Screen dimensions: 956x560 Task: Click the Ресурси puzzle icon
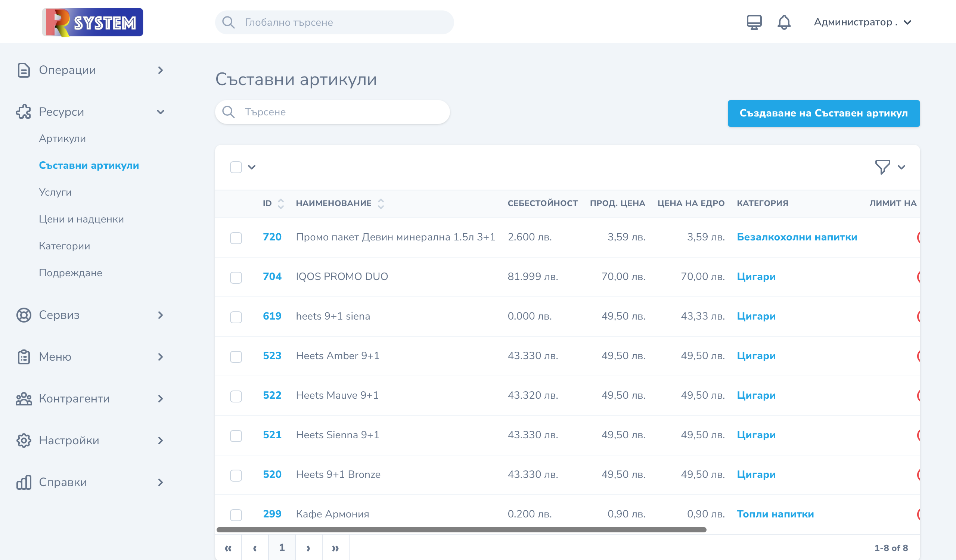coord(24,112)
